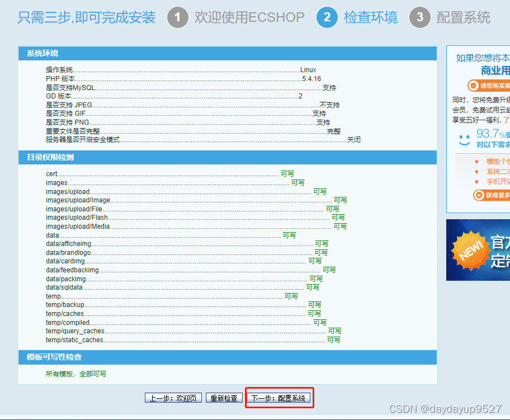Click the orange 请您购买 button in sidebar

489,86
